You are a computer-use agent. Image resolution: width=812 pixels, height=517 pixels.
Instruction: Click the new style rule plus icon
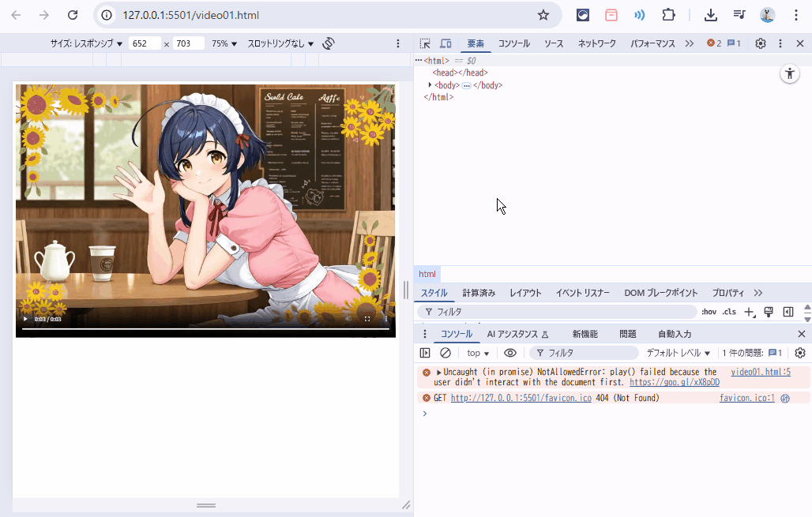pyautogui.click(x=750, y=312)
